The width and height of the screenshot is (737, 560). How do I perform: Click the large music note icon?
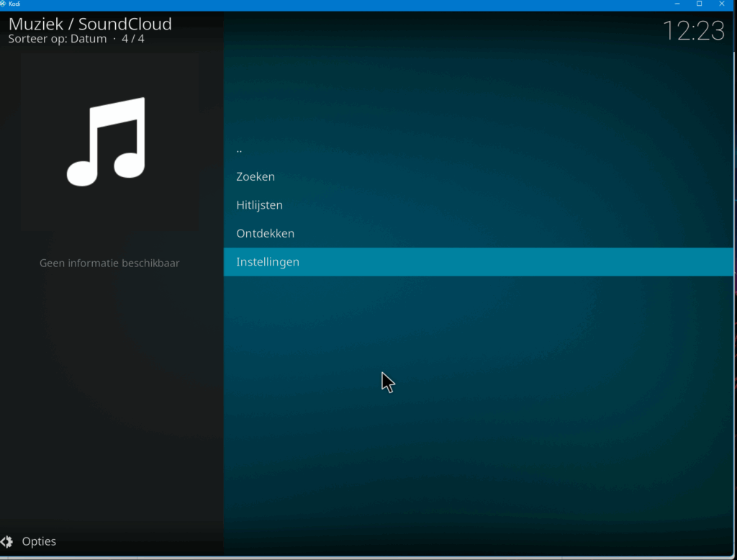coord(107,141)
